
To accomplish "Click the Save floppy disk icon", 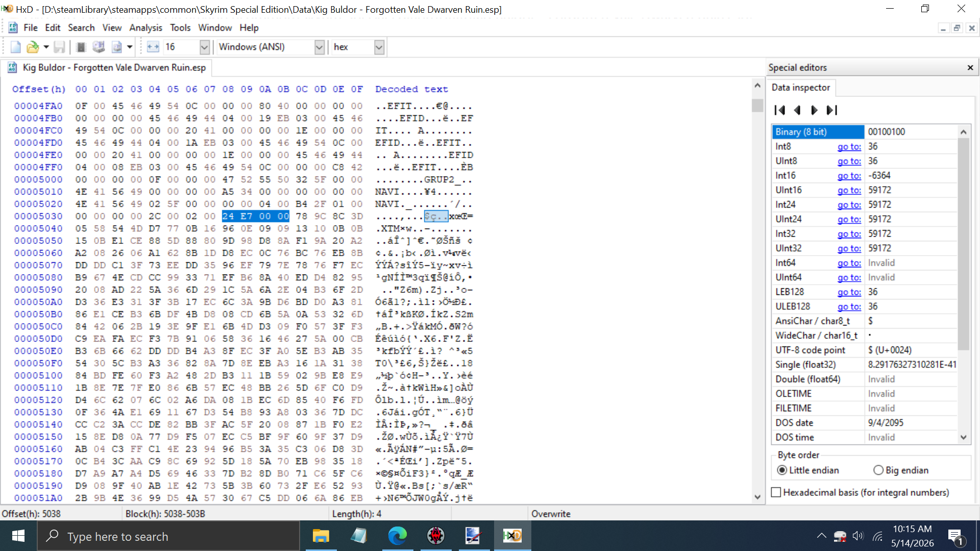I will pos(59,47).
